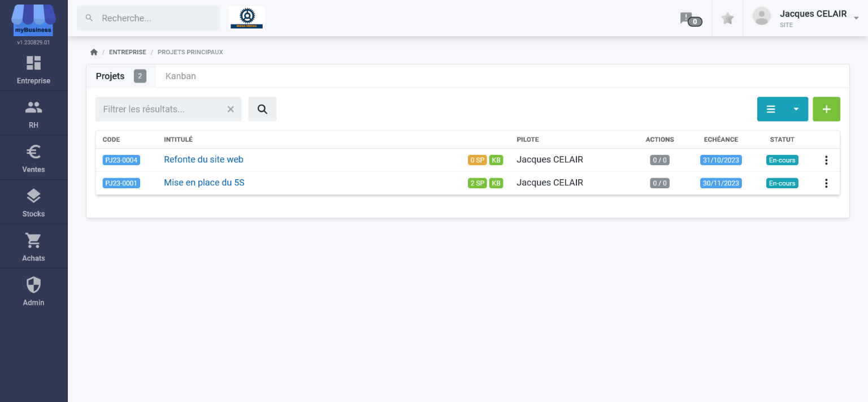
Task: Open the Stocks layers module
Action: coord(33,202)
